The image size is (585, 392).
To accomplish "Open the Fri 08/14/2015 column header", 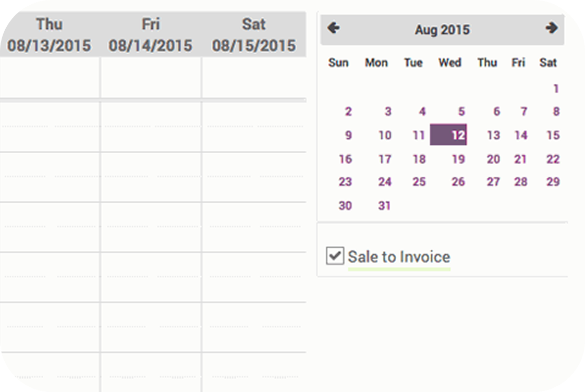I will coord(151,35).
